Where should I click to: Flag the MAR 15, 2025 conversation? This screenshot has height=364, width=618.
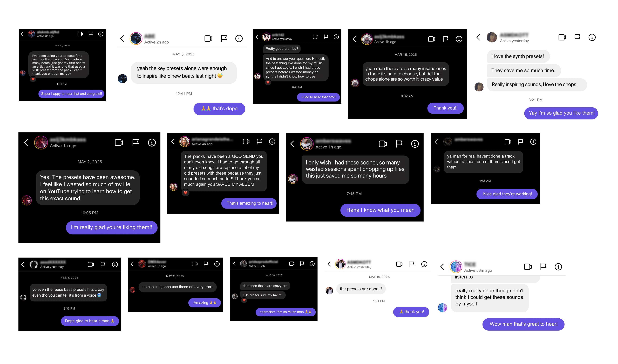click(445, 39)
